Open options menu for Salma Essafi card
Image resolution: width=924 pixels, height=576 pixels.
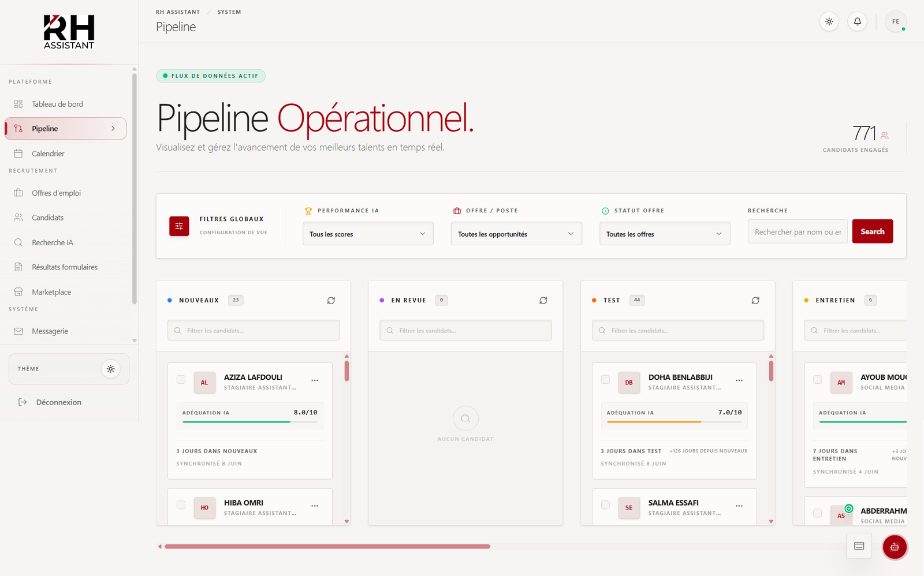(x=739, y=506)
